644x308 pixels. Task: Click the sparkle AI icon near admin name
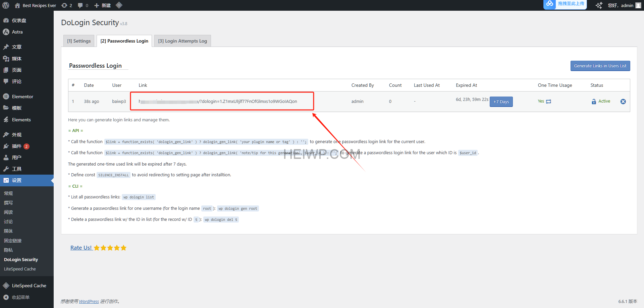click(599, 5)
